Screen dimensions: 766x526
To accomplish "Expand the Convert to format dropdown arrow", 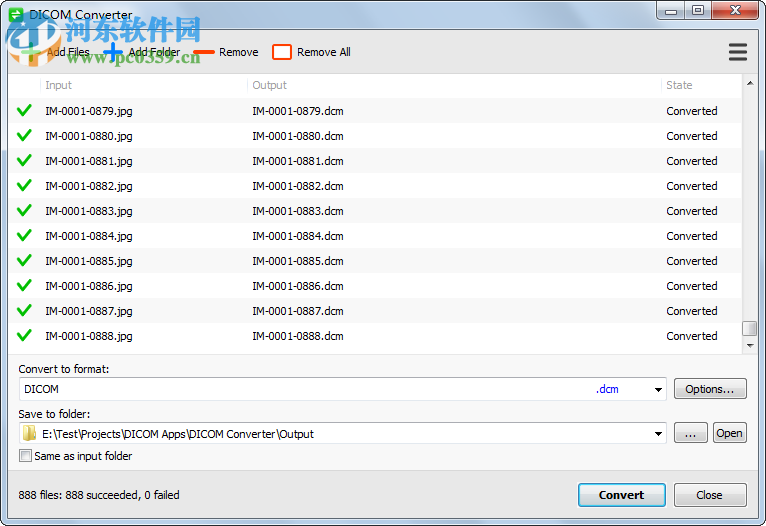I will [658, 389].
